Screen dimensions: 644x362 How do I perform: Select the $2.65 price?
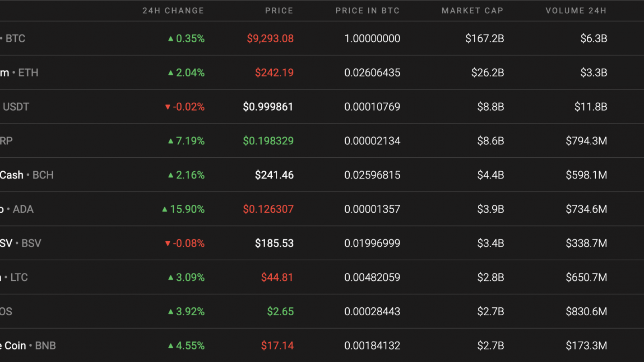point(280,312)
